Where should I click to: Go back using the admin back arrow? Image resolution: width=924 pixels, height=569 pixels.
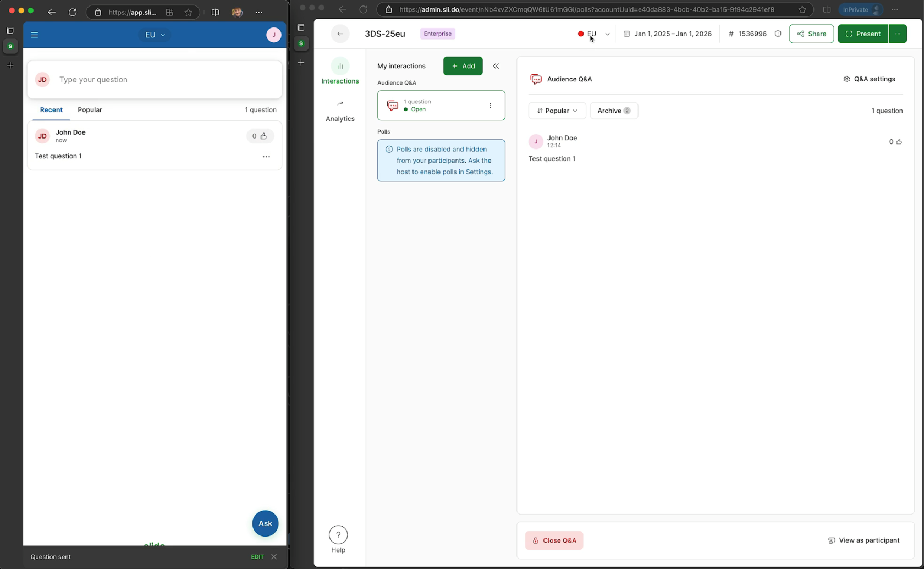(340, 34)
